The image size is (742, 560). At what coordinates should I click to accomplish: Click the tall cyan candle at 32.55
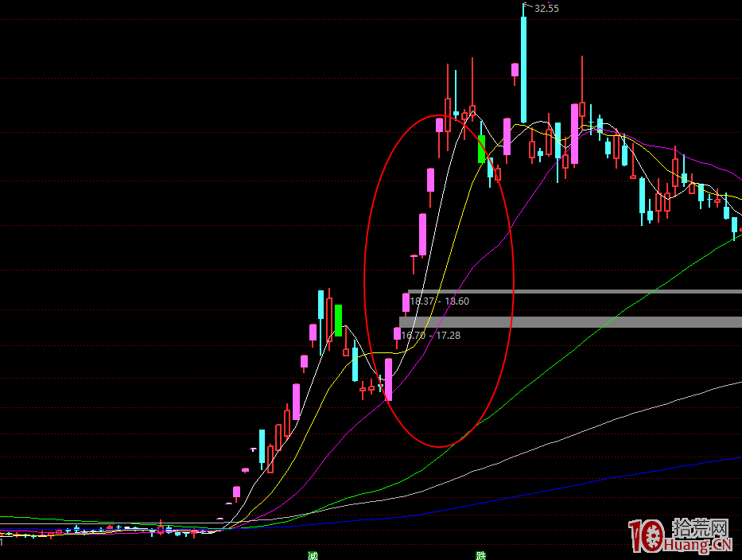pos(524,69)
